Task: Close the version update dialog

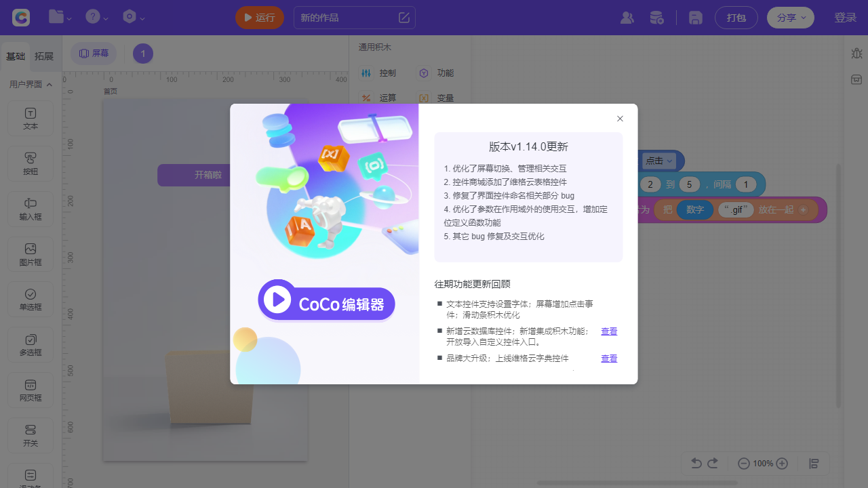Action: 620,119
